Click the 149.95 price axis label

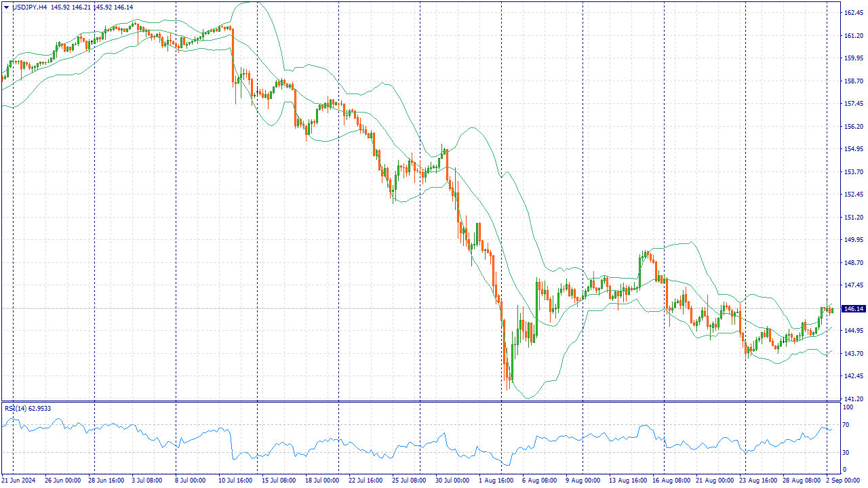(852, 240)
